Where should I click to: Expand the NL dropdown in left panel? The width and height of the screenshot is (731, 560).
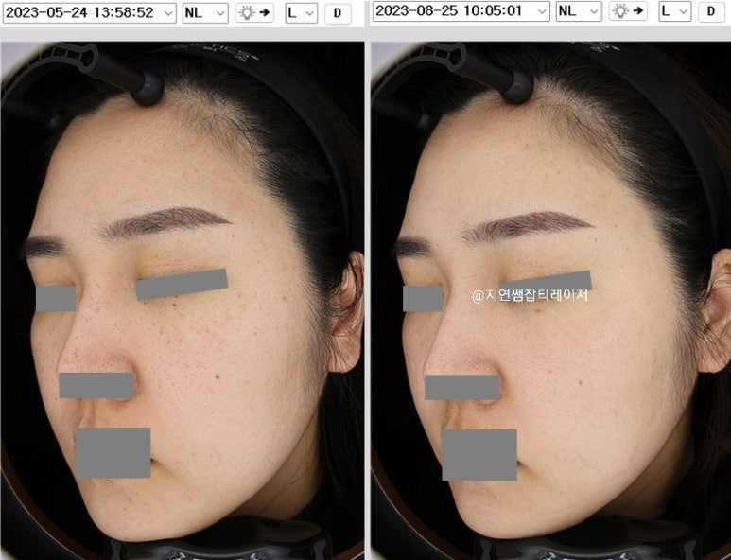click(x=205, y=12)
